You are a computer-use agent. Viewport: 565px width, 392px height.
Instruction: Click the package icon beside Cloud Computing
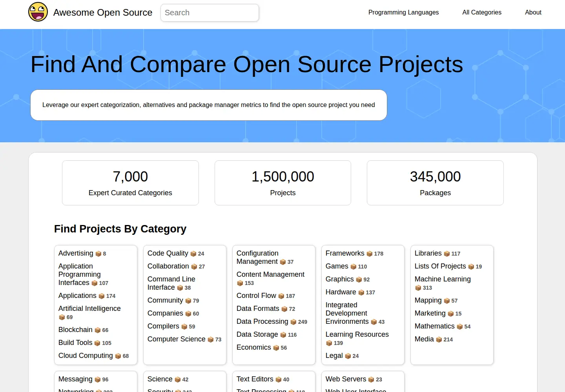[x=118, y=356]
